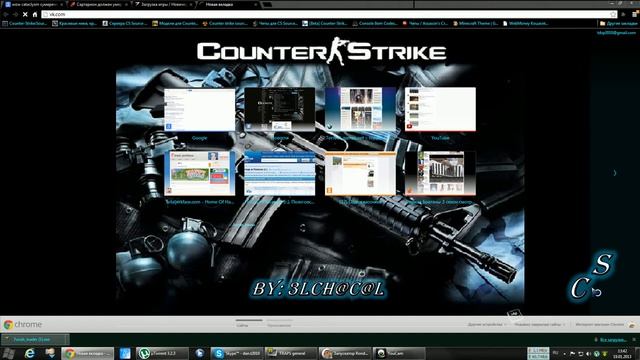Open the YouCam taskbar window

(399, 353)
